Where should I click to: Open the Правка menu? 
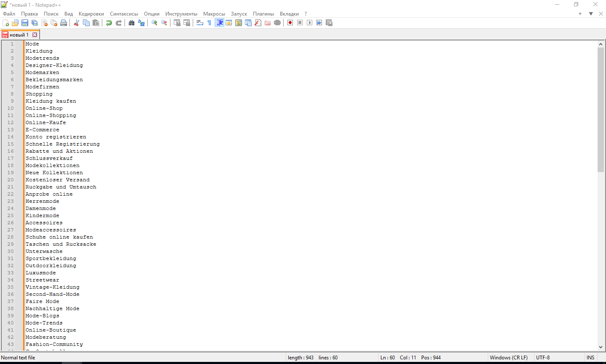(29, 14)
